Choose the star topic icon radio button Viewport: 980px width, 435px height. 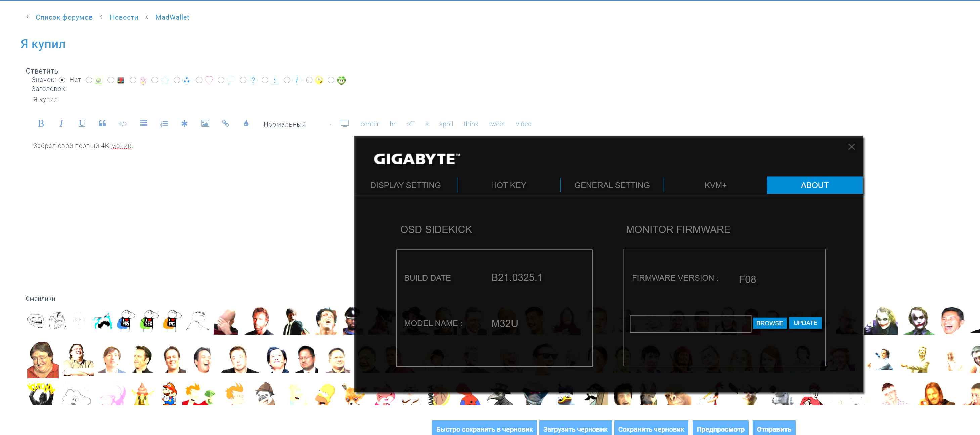point(155,80)
